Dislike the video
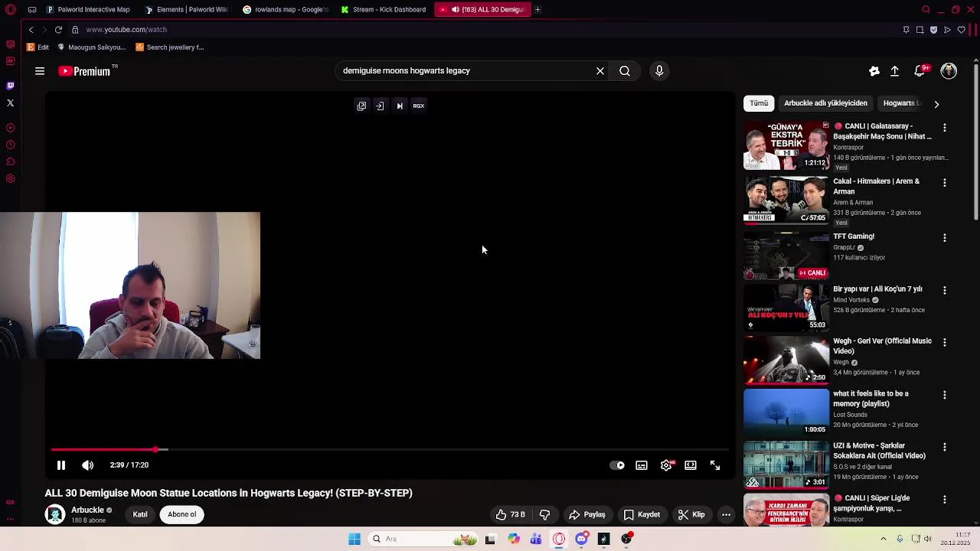Screen dimensions: 980x551 [545, 515]
